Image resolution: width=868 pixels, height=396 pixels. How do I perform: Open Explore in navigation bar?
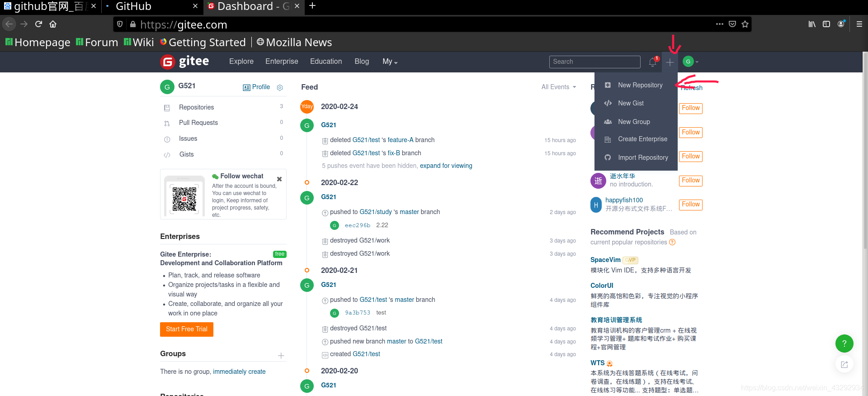[x=241, y=62]
